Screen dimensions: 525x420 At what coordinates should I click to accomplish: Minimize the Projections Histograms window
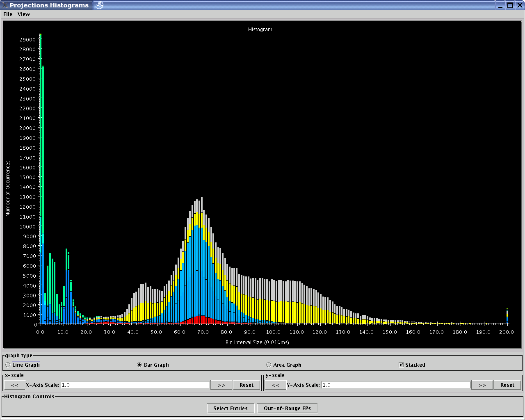coord(500,5)
